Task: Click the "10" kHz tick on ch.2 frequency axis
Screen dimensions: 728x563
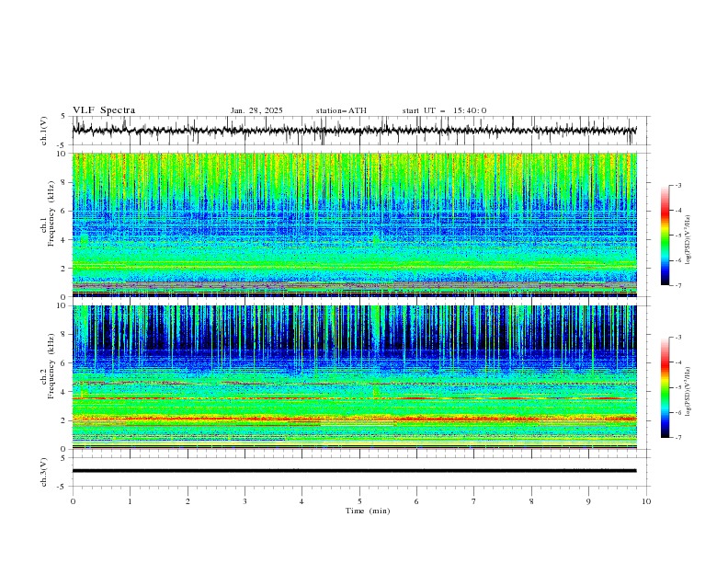Action: (x=63, y=305)
